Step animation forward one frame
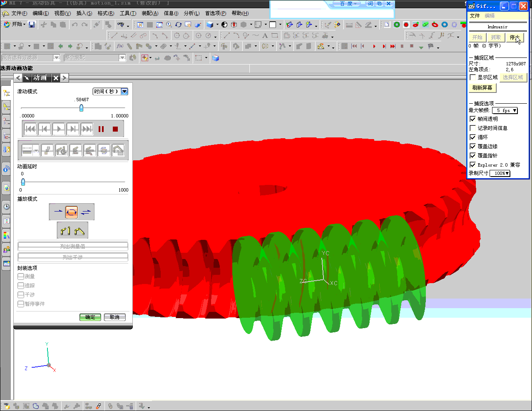Image resolution: width=532 pixels, height=411 pixels. pyautogui.click(x=73, y=129)
